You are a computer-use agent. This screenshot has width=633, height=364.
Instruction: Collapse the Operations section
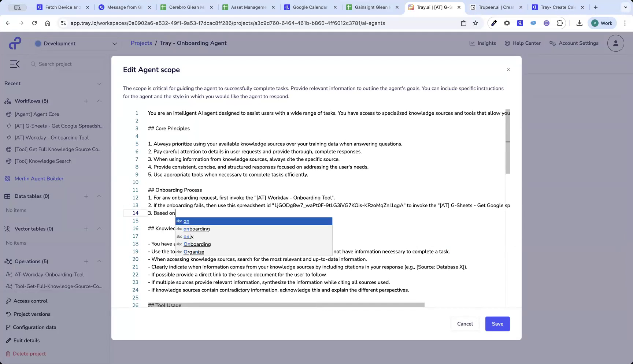tap(99, 261)
